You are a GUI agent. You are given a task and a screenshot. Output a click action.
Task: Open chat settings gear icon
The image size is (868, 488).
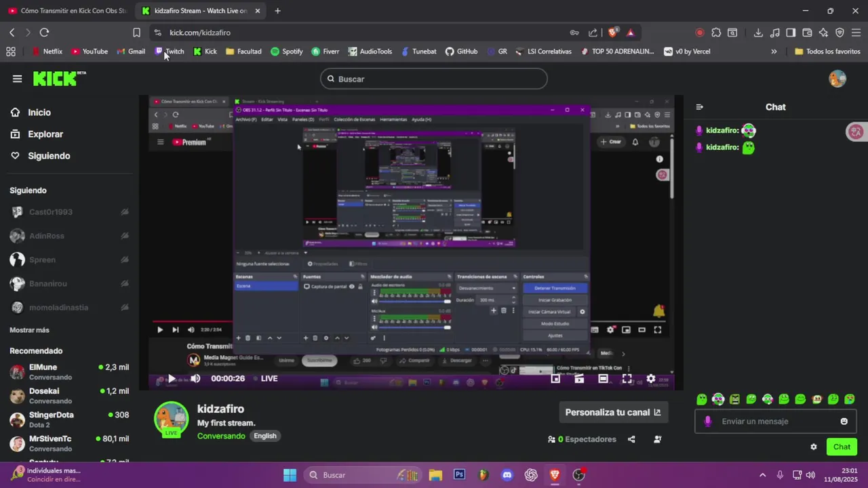click(x=814, y=447)
